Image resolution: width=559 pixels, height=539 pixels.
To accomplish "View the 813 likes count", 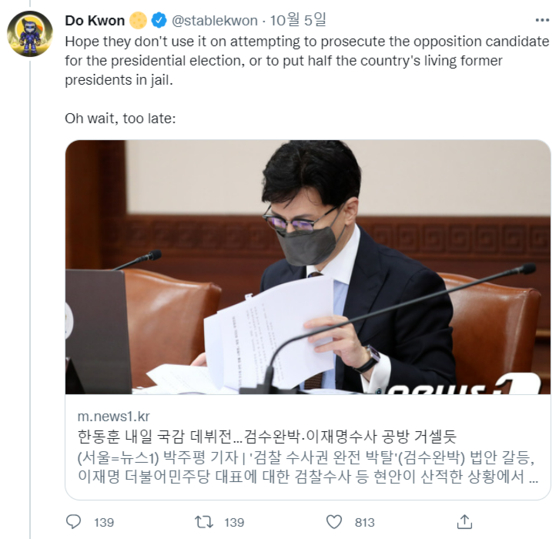I will point(365,523).
